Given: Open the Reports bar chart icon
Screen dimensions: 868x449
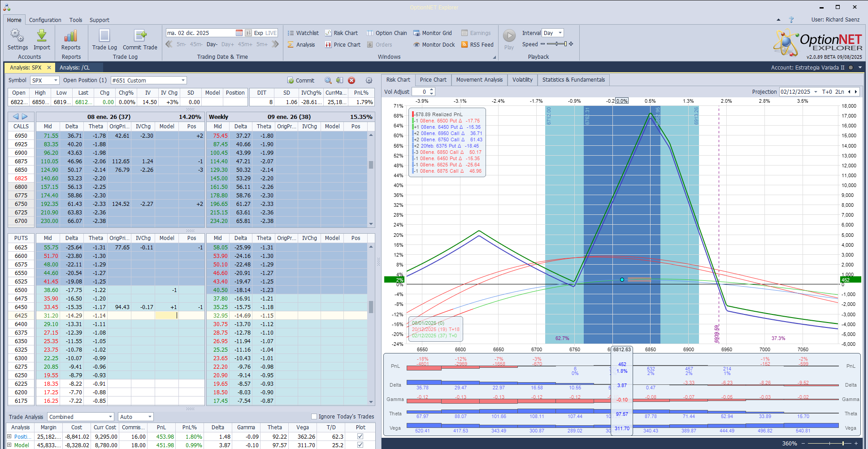Looking at the screenshot, I should click(71, 39).
